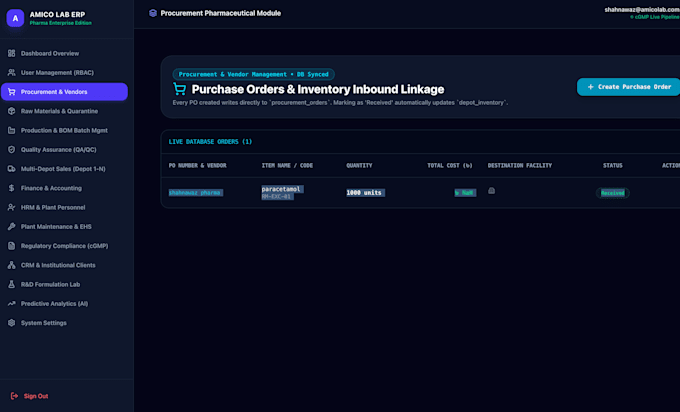Navigate to Quality Assurance (QA/QC)

click(x=64, y=150)
